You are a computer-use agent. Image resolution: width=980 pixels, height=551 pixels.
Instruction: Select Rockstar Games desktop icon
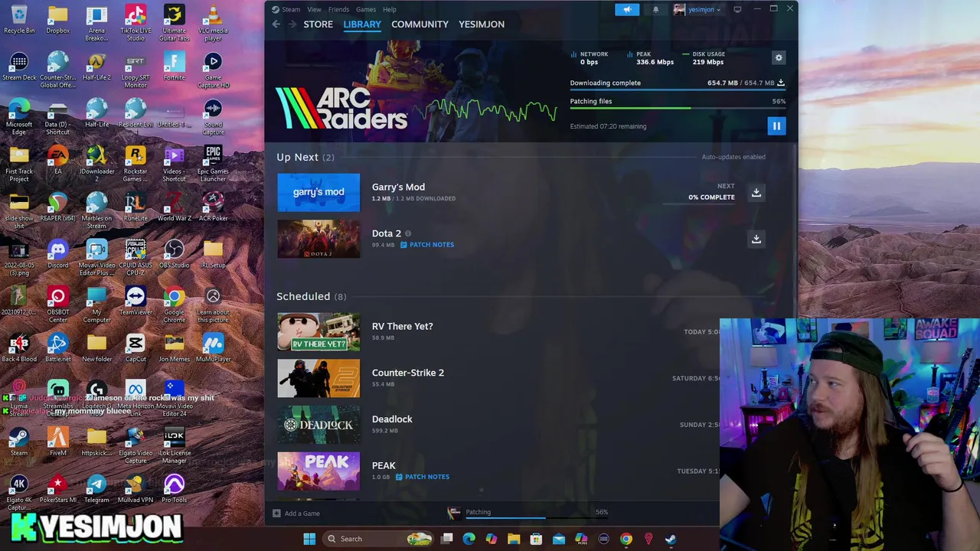136,164
